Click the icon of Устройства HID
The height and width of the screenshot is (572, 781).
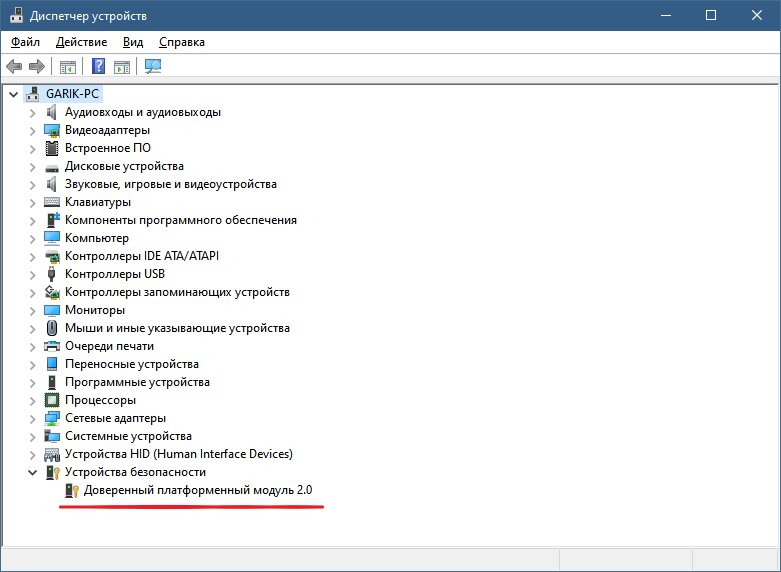pos(52,454)
